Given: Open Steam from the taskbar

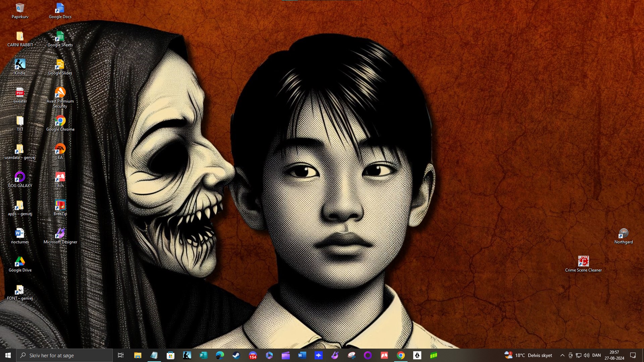Looking at the screenshot, I should (x=236, y=355).
